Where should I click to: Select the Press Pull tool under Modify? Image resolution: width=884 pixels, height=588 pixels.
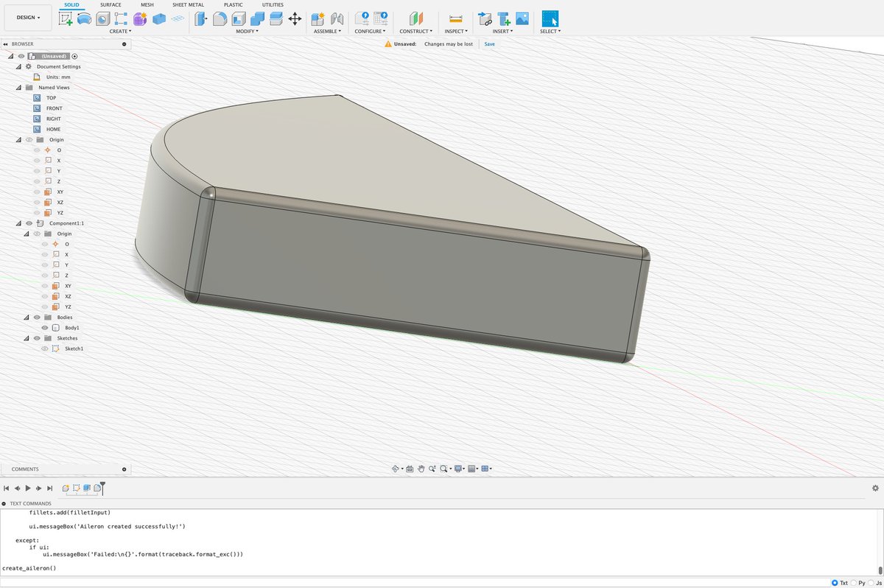[201, 18]
